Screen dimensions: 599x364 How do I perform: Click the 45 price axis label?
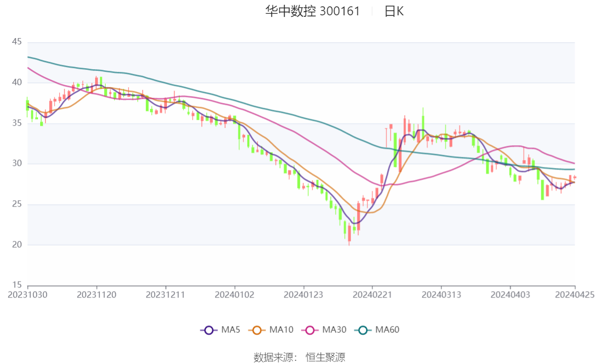17,42
